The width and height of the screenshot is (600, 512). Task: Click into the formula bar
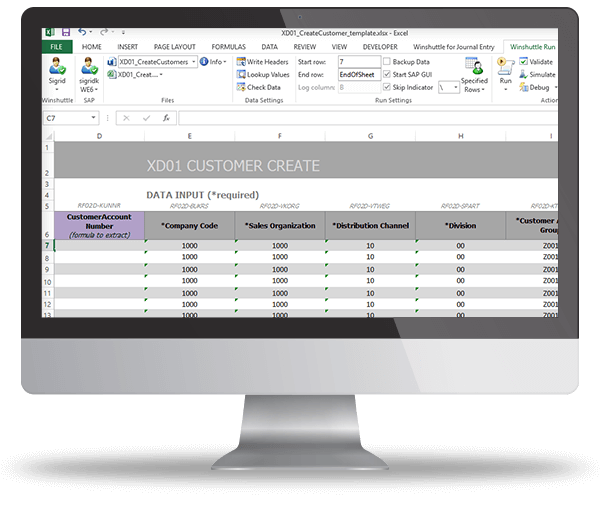point(368,118)
